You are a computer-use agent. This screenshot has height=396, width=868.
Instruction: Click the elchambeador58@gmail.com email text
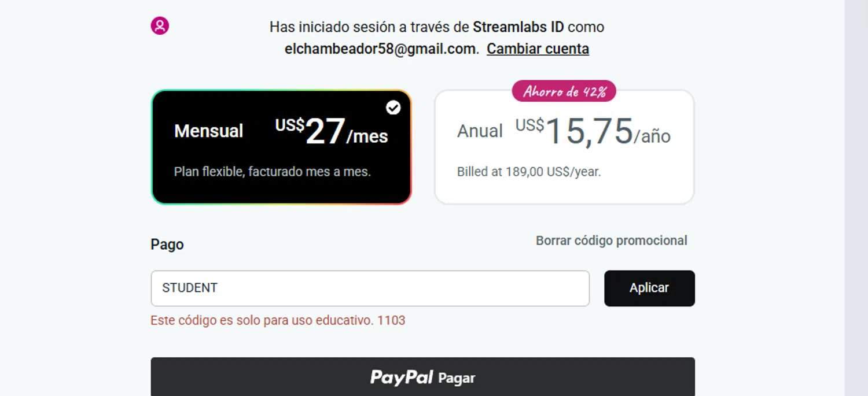click(381, 49)
